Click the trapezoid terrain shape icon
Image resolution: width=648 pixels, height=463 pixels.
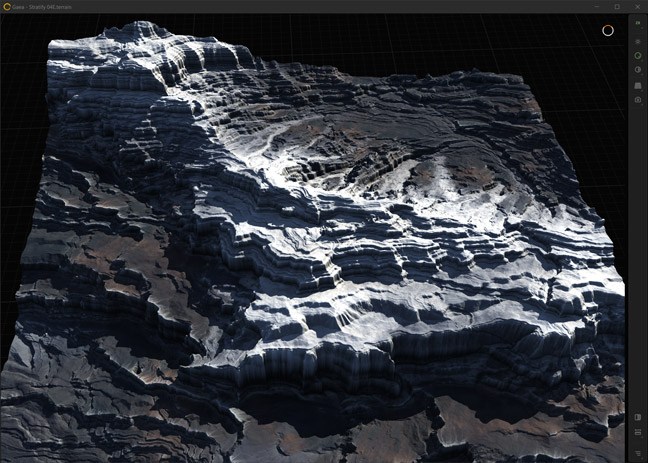(x=638, y=86)
